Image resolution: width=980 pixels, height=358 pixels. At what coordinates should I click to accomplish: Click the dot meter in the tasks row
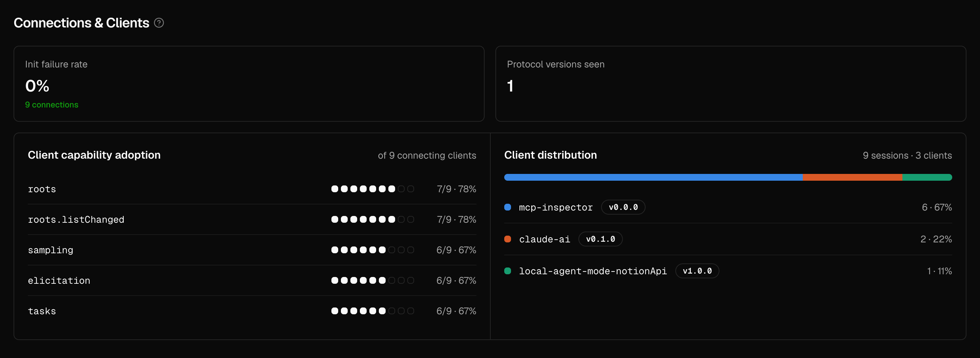click(372, 311)
